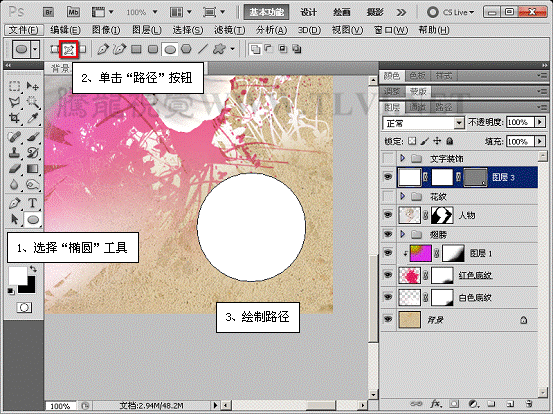Viewport: 553px width, 414px height.
Task: Select the Rectangular Marquee tool
Action: [14, 86]
